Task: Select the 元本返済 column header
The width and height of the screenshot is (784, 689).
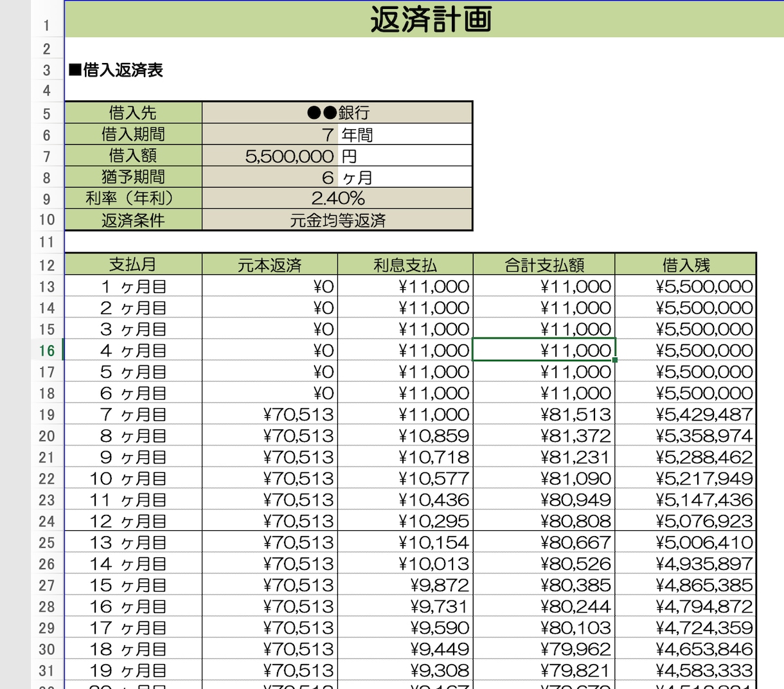Action: click(270, 265)
